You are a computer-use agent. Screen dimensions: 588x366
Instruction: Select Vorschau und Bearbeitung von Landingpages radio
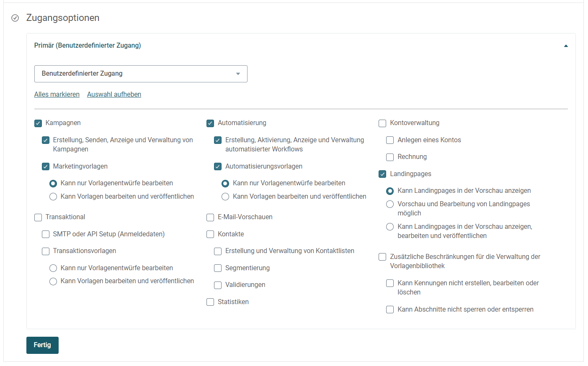coord(390,204)
